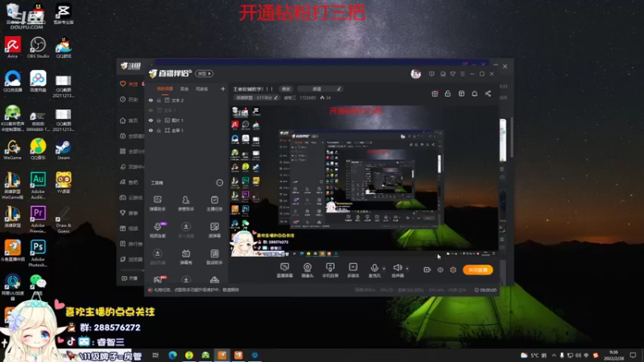644x362 pixels.
Task: Click 开播 at bottom of Douyu sidebar
Action: (130, 278)
